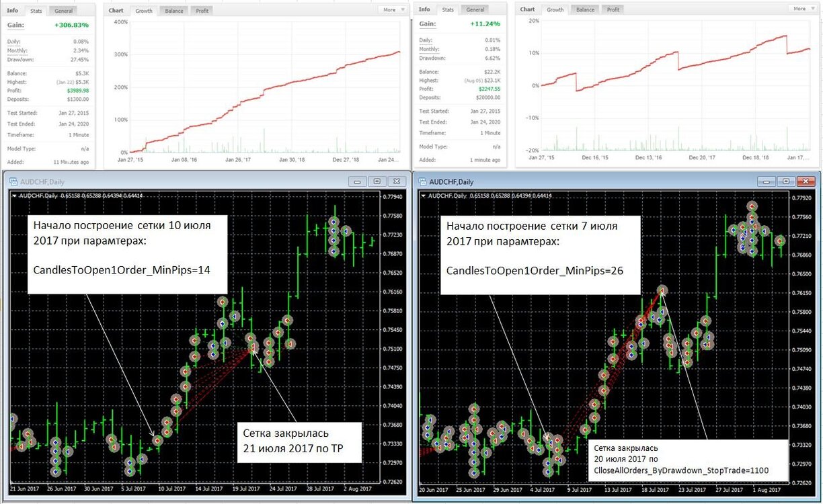This screenshot has height=504, width=823.
Task: Select the Info tab above +306.83% gain
Action: coord(13,11)
